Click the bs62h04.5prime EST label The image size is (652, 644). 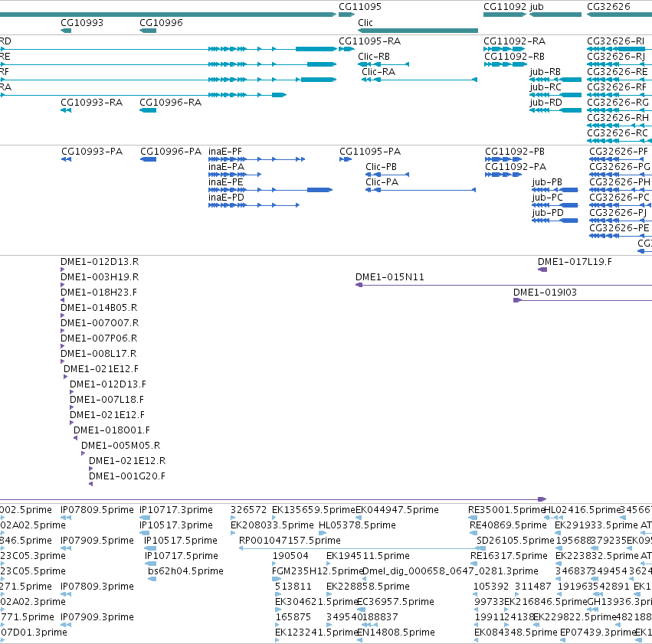click(x=186, y=571)
